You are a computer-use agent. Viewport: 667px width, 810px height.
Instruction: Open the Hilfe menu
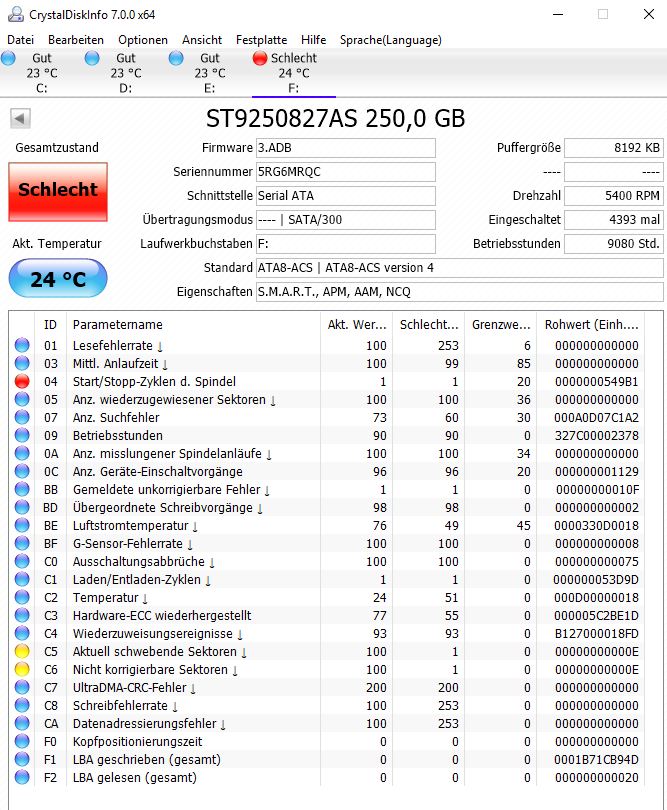[314, 40]
